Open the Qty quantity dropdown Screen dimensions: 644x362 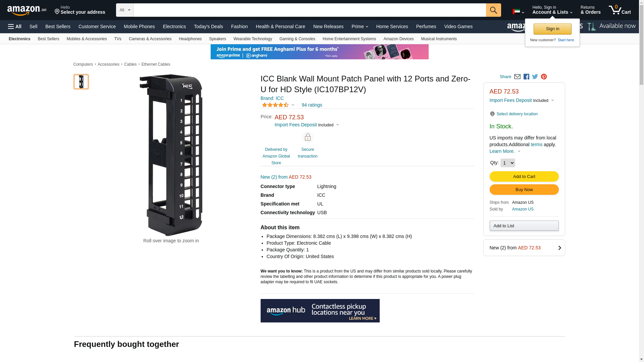coord(507,163)
